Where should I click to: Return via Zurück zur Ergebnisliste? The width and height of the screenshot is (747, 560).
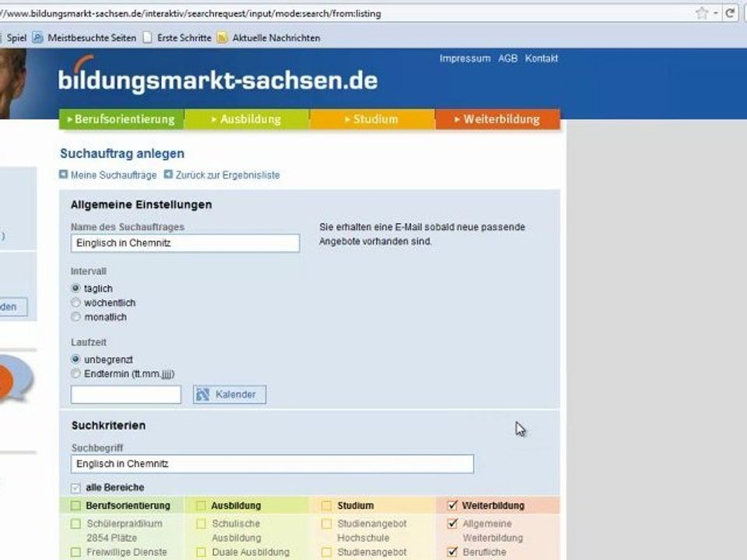coord(228,175)
